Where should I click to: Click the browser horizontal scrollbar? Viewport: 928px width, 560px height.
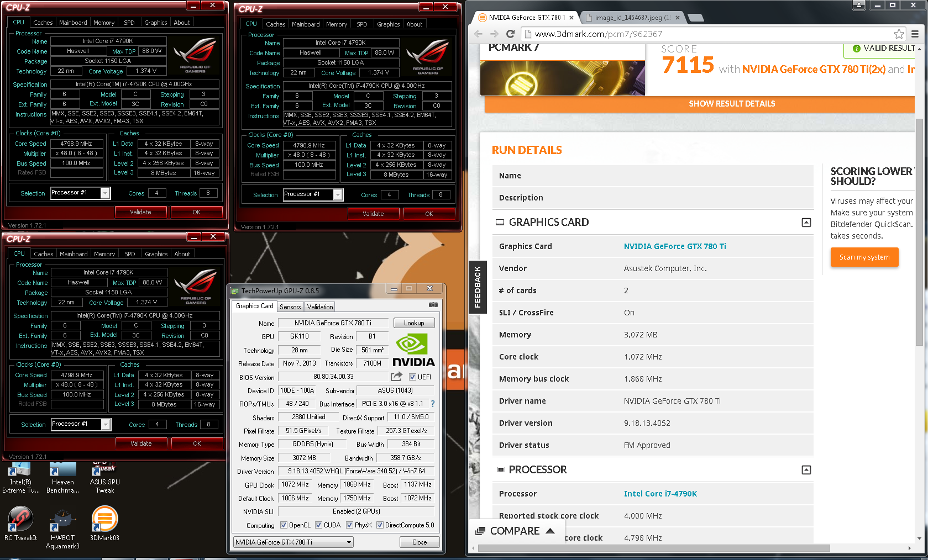654,548
